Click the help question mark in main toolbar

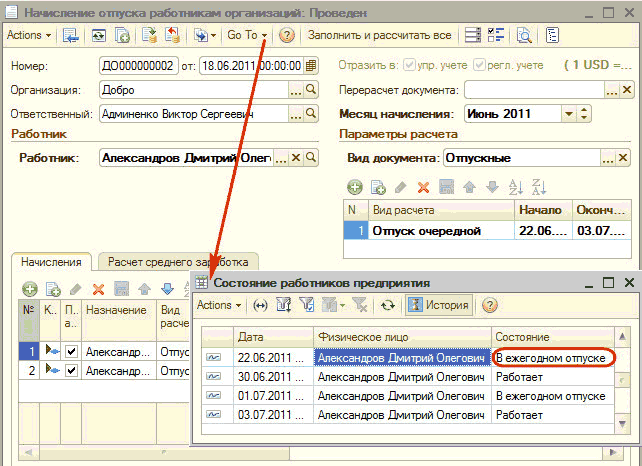coord(287,35)
